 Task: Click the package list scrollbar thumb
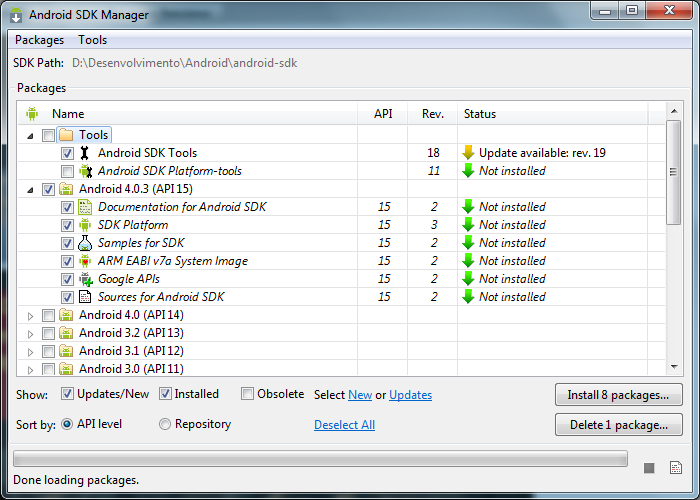pyautogui.click(x=674, y=172)
